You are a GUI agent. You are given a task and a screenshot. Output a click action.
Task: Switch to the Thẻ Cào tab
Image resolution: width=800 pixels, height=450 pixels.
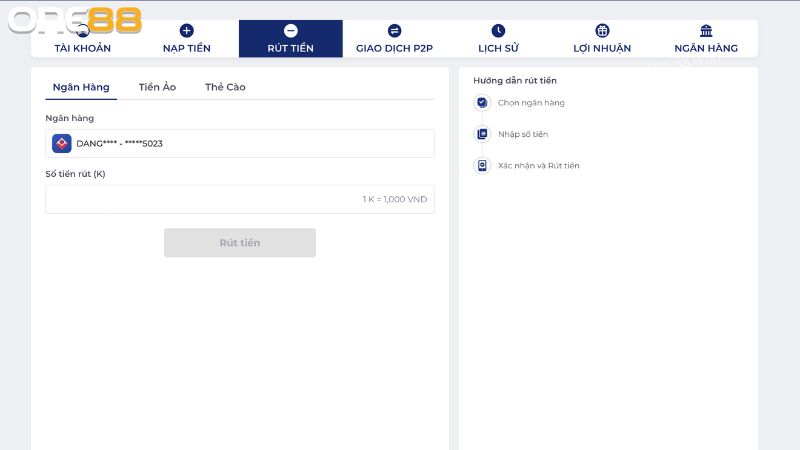[225, 87]
